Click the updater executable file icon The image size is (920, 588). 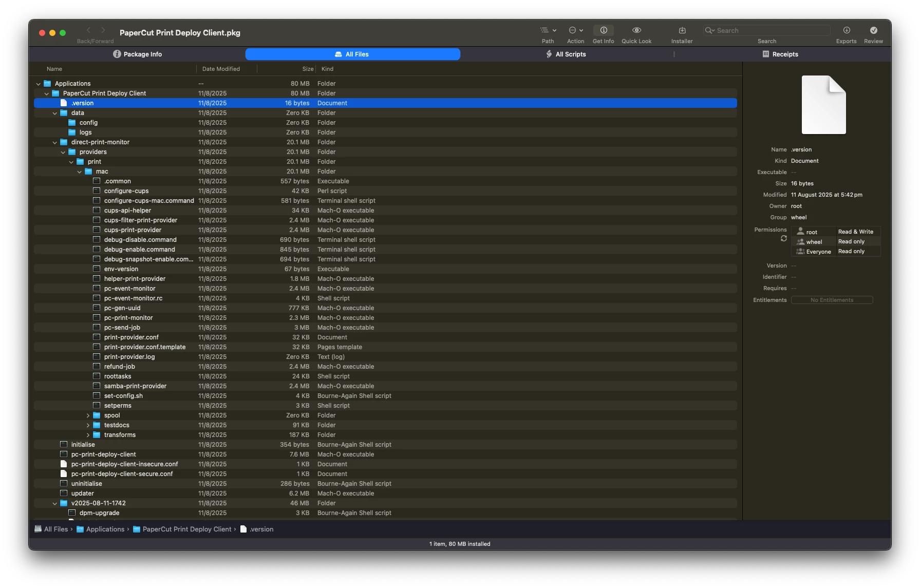64,493
